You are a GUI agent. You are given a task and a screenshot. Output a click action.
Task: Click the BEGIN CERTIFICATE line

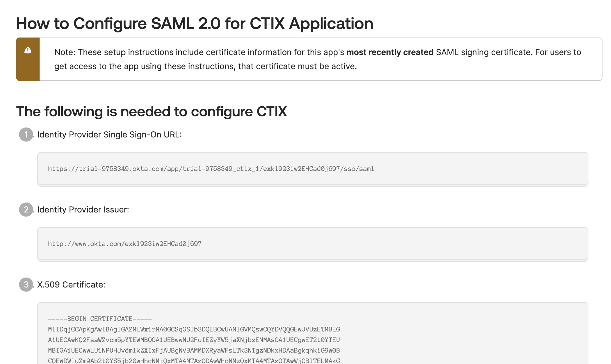[x=100, y=319]
